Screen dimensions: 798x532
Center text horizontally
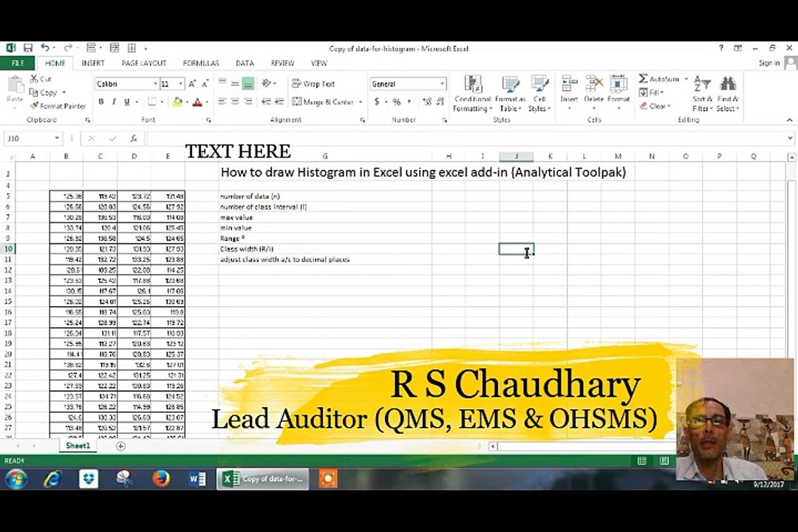(x=235, y=102)
